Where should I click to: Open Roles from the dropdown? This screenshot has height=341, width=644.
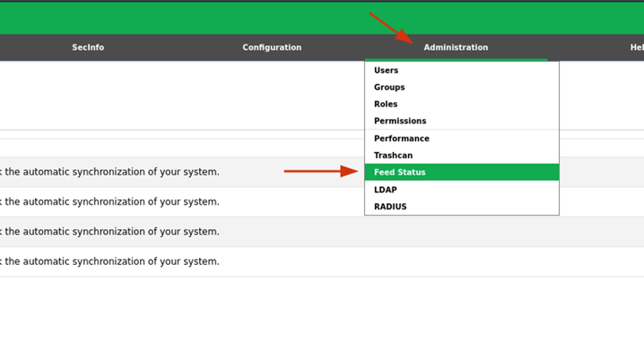pyautogui.click(x=462, y=104)
